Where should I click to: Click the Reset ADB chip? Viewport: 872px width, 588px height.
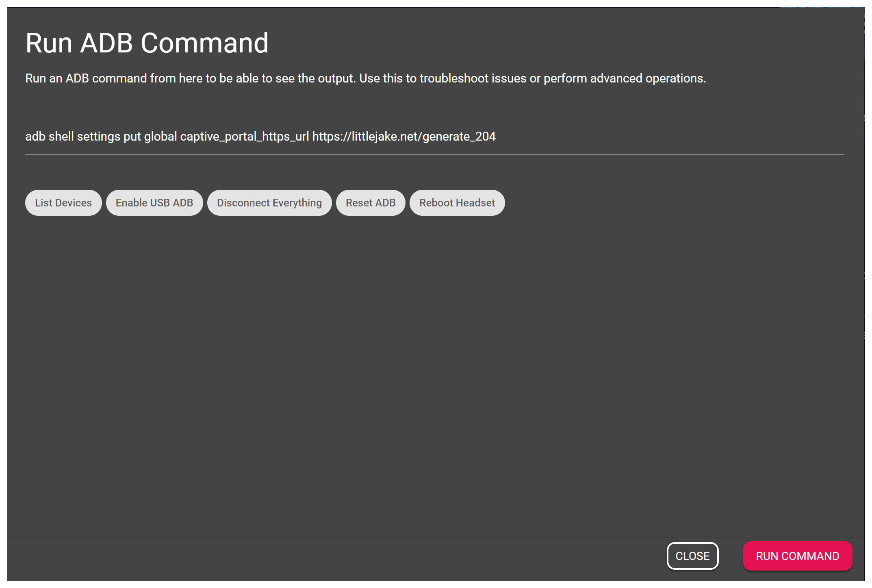tap(370, 203)
